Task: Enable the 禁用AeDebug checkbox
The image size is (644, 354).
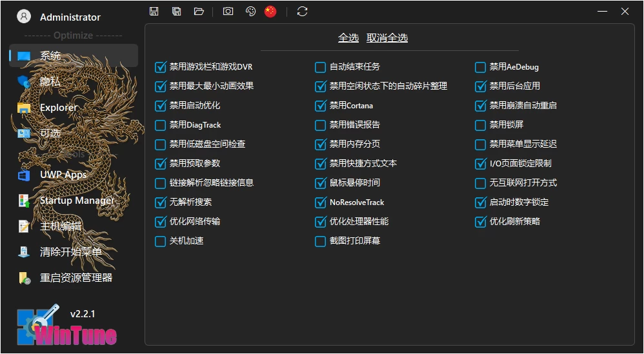Action: (x=480, y=67)
